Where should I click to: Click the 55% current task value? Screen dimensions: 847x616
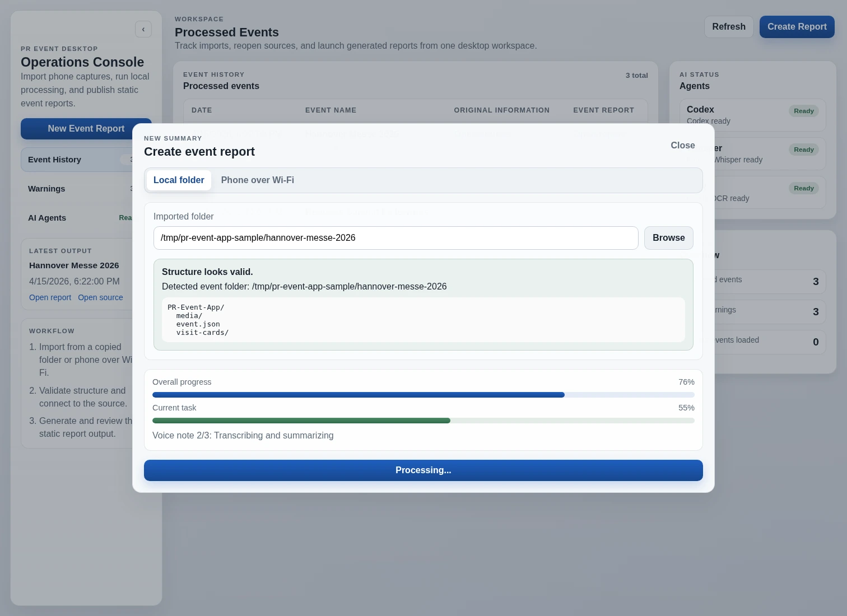686,408
